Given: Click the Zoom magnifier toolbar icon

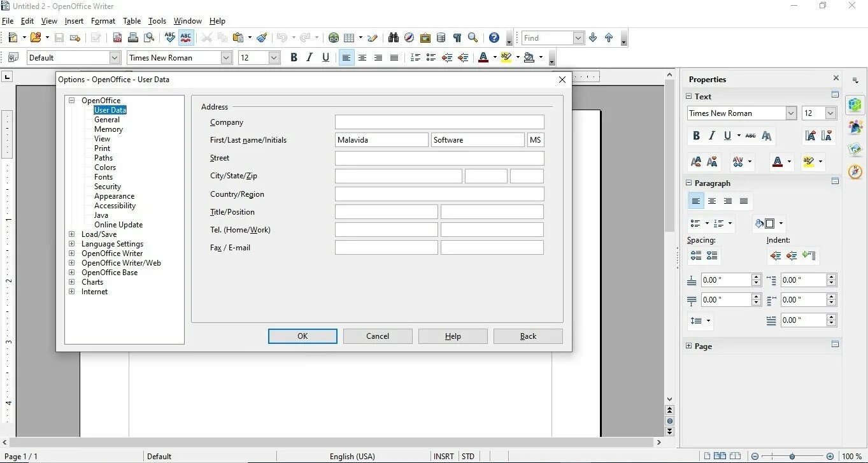Looking at the screenshot, I should coord(473,38).
